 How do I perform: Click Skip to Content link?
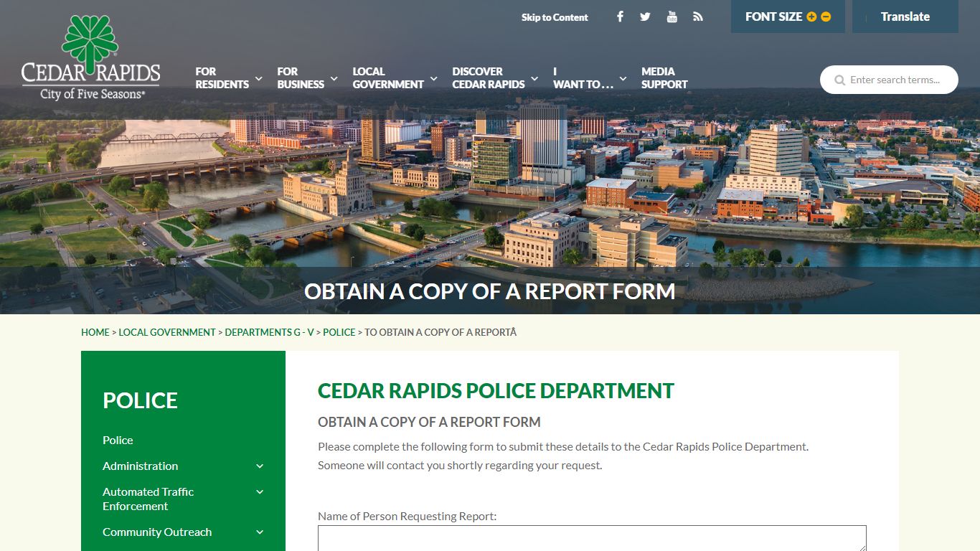pos(555,17)
